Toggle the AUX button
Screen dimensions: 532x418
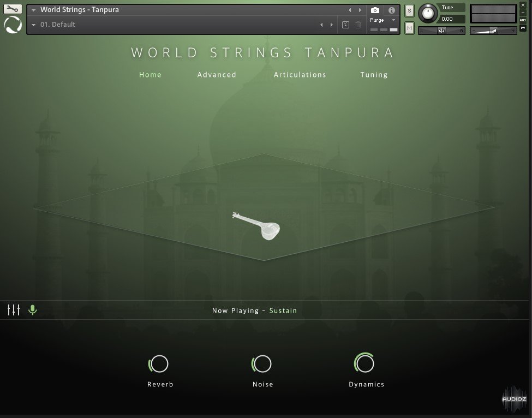[523, 20]
